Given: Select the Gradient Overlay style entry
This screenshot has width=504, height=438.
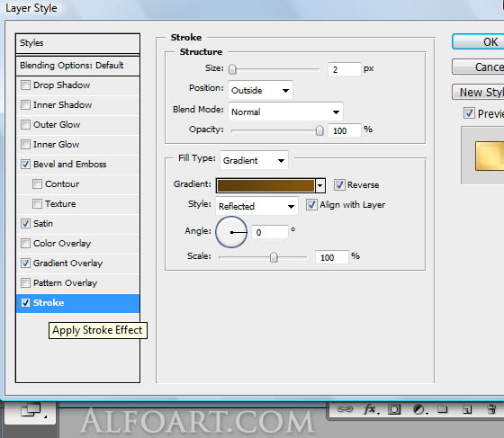Looking at the screenshot, I should [x=77, y=264].
